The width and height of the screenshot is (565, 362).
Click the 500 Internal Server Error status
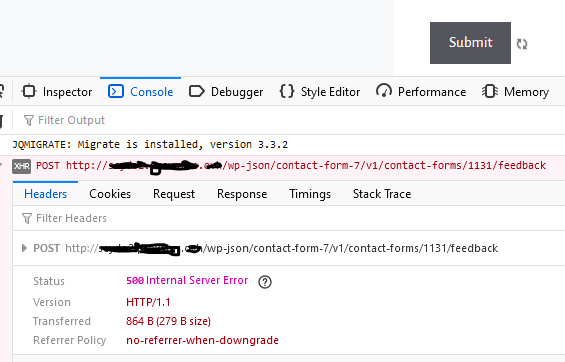pos(187,281)
